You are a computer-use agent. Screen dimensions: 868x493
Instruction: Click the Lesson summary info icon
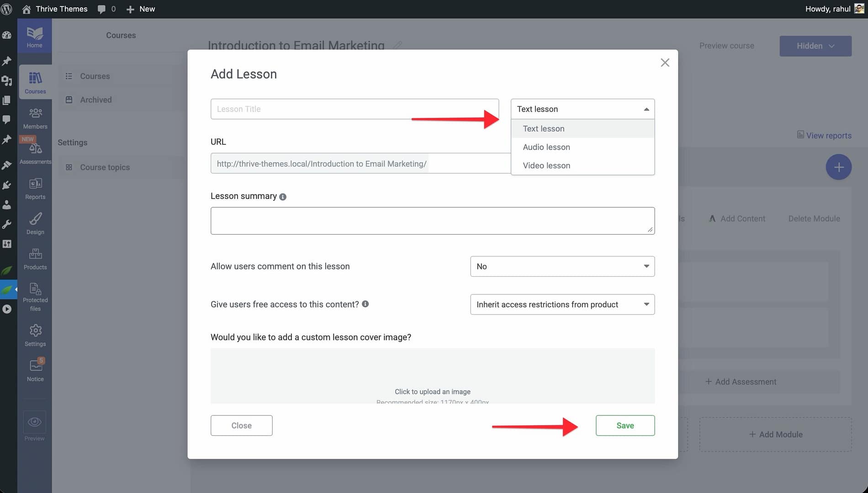point(283,197)
